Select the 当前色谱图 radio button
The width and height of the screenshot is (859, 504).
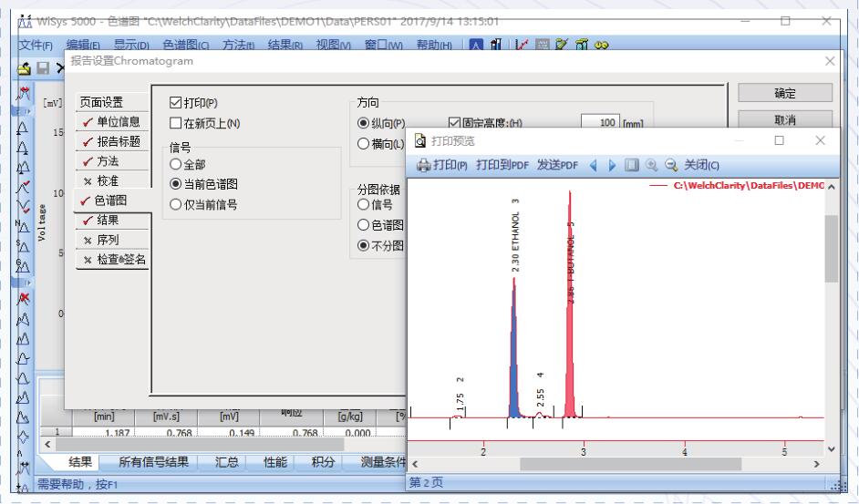(175, 183)
